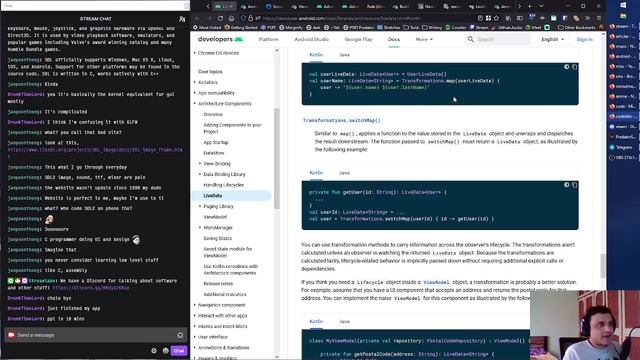Viewport: 640px width, 360px height.
Task: Toggle dark theme on the getUser code block
Action: coord(566,185)
